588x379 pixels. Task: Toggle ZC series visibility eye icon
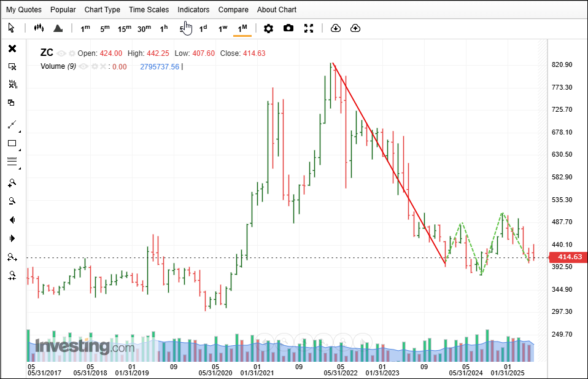61,53
